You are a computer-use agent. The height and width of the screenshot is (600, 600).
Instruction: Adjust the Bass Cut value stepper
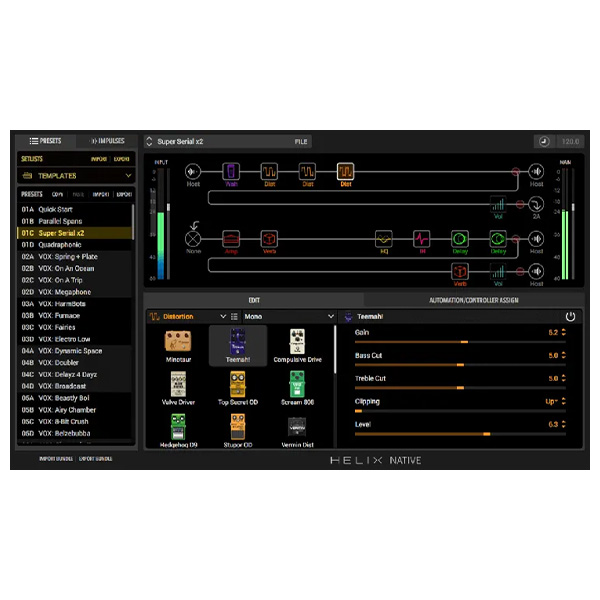(x=564, y=355)
